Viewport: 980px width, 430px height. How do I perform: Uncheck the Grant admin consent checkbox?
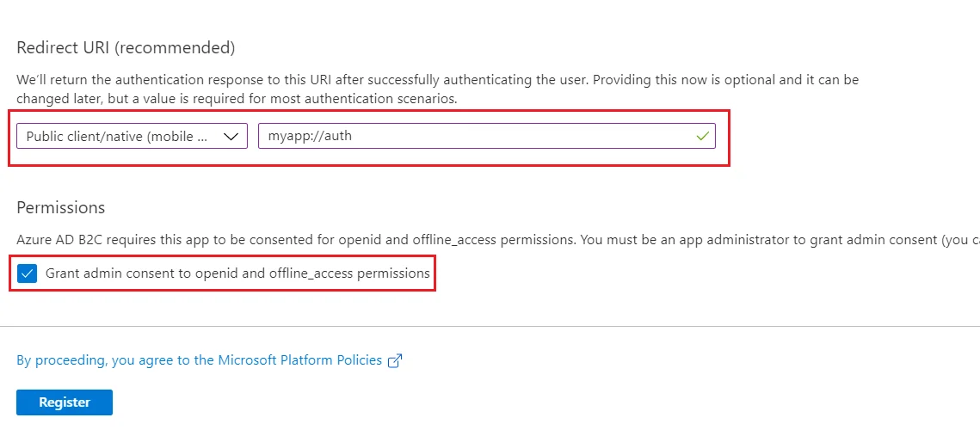pyautogui.click(x=28, y=273)
